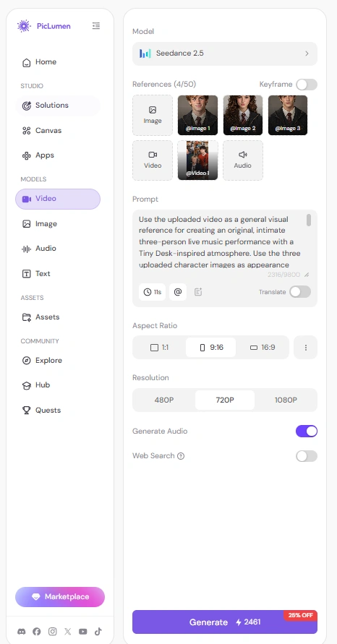Open Hub in Community section
This screenshot has width=337, height=644.
click(x=58, y=385)
